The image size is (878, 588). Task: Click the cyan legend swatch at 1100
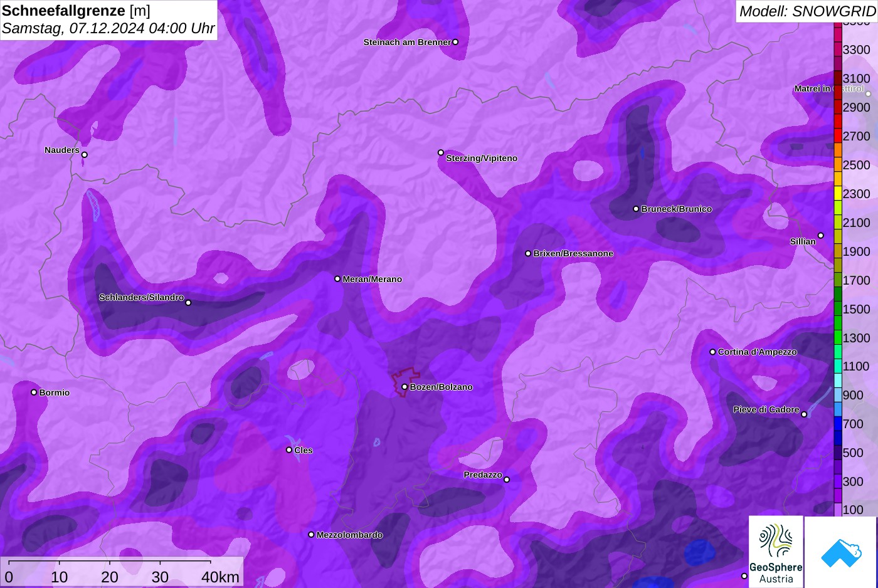838,367
